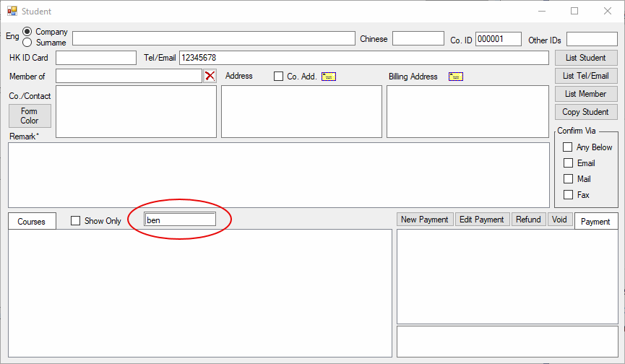This screenshot has width=625, height=364.
Task: Click the Tel/Email field containing 12345678
Action: coord(364,58)
